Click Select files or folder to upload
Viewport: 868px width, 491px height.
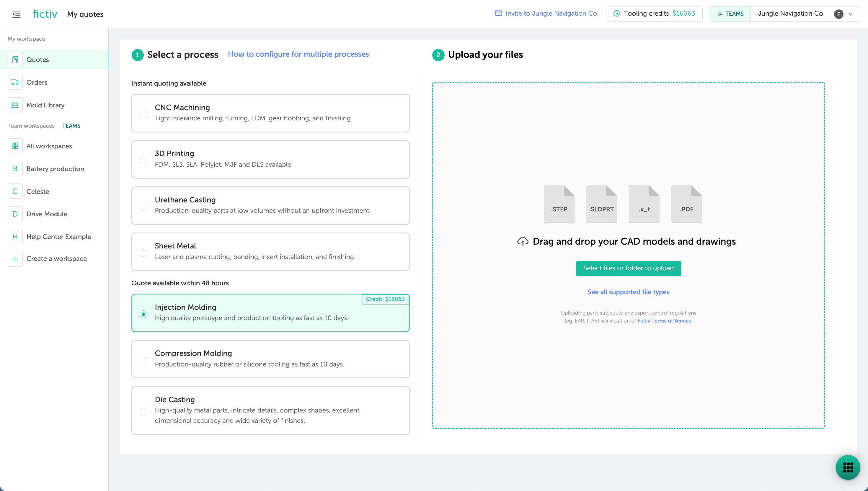(x=628, y=268)
